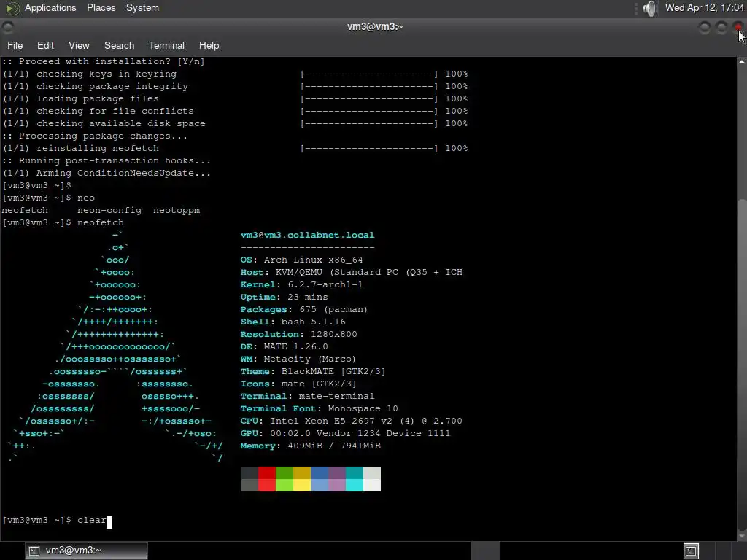Click the dark purple color block
Screen dimensions: 747x560
tap(337, 472)
